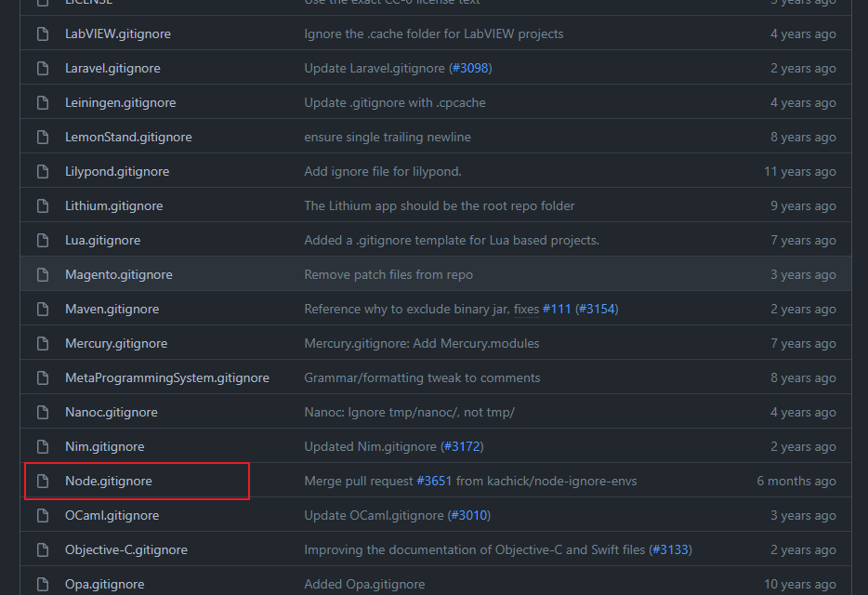View commit 'Ignore the .cache folder for LabVIEW projects'
The image size is (868, 595).
[433, 34]
